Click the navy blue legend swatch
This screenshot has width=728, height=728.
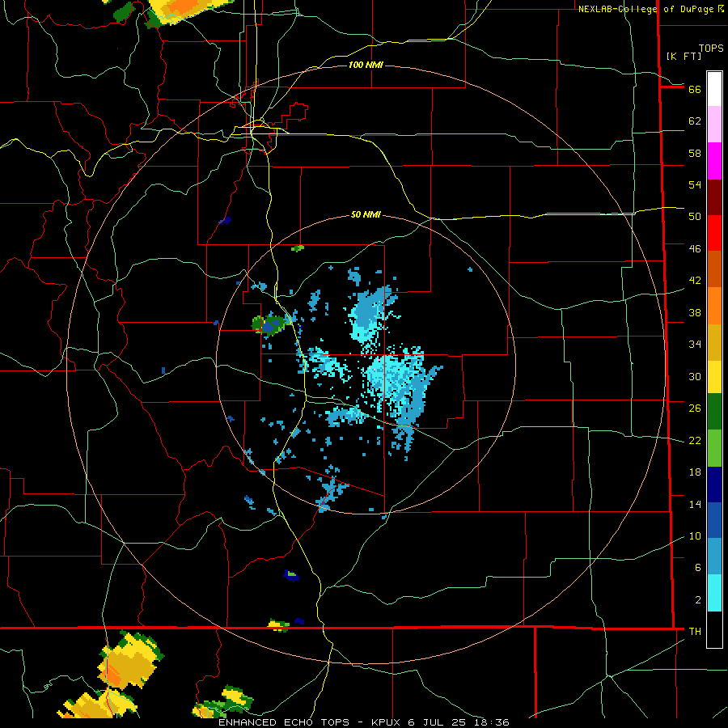coord(714,485)
